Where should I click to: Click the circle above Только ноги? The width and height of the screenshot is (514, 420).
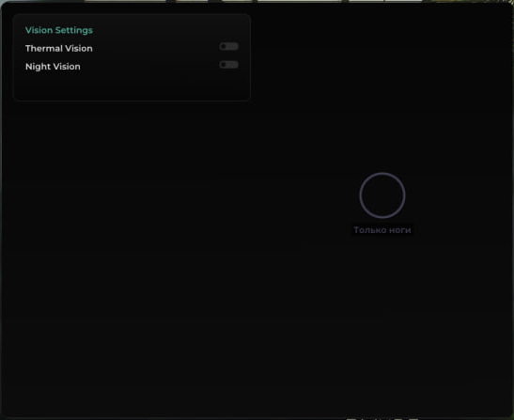click(x=382, y=195)
